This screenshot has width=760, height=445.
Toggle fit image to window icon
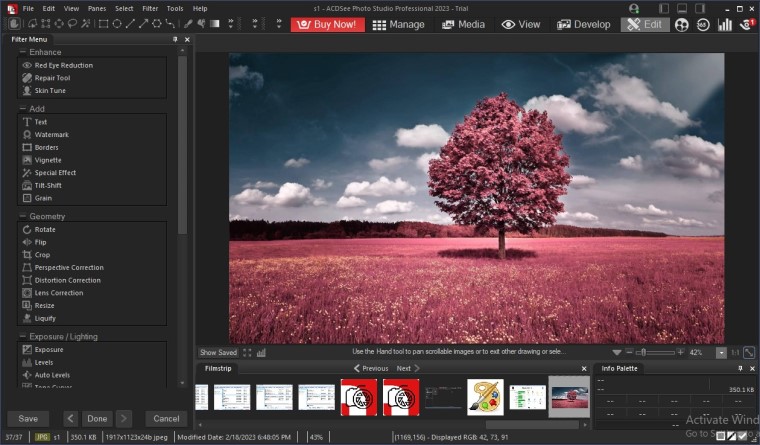pyautogui.click(x=749, y=352)
